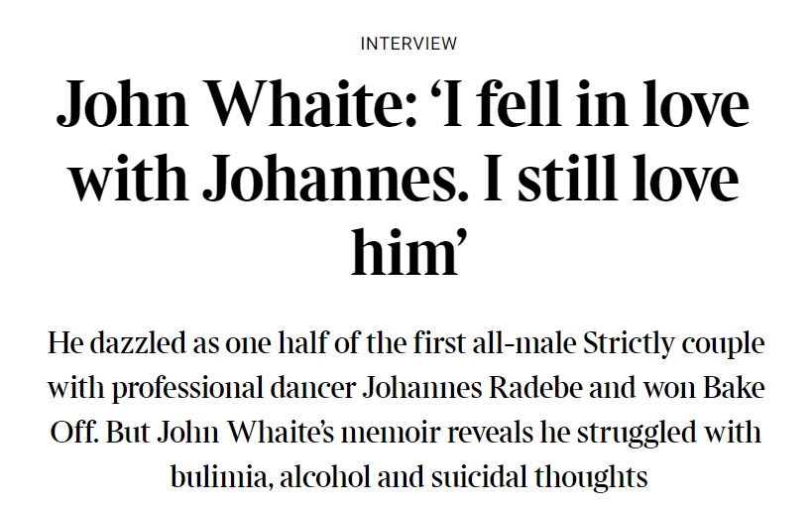Click the name 'John Whaite' in the headline
This screenshot has height=510, width=812.
coord(237,103)
